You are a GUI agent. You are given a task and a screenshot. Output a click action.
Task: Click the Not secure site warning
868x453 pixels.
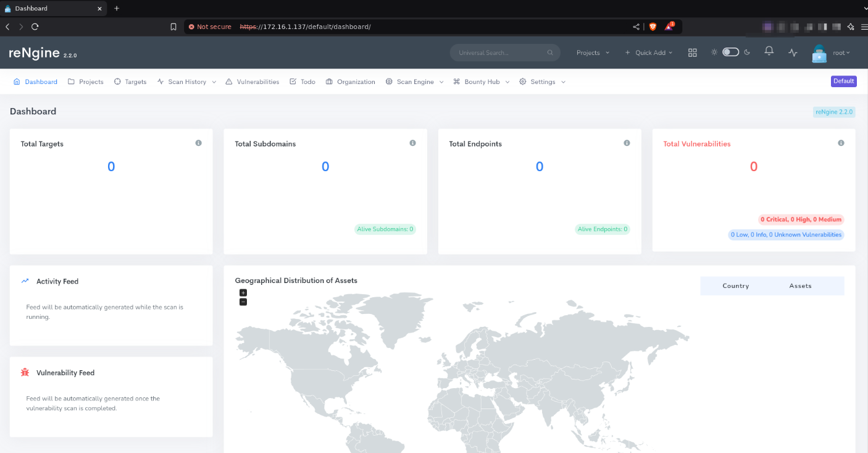point(210,27)
